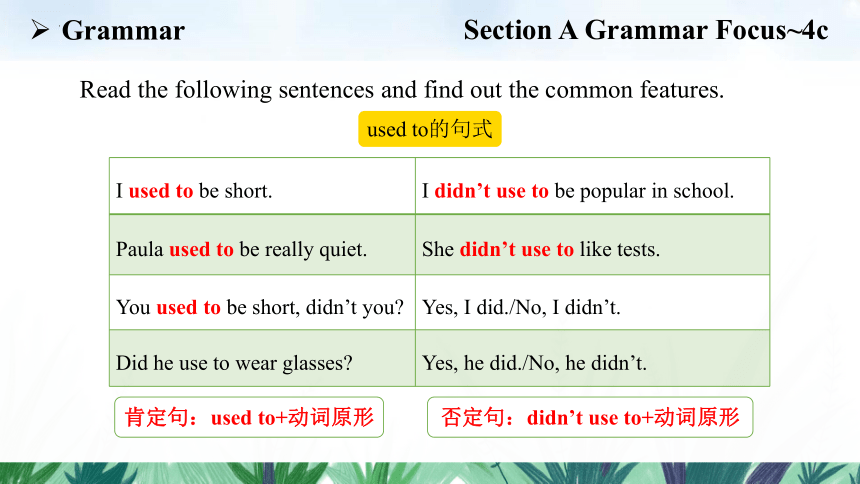Select the 'She didn't use to like tests' cell
Image resolution: width=860 pixels, height=484 pixels.
pyautogui.click(x=592, y=245)
